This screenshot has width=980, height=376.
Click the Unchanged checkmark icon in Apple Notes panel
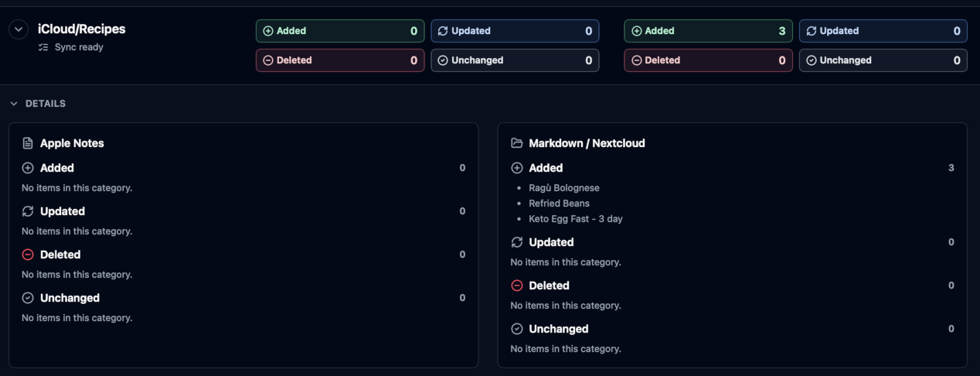coord(28,298)
